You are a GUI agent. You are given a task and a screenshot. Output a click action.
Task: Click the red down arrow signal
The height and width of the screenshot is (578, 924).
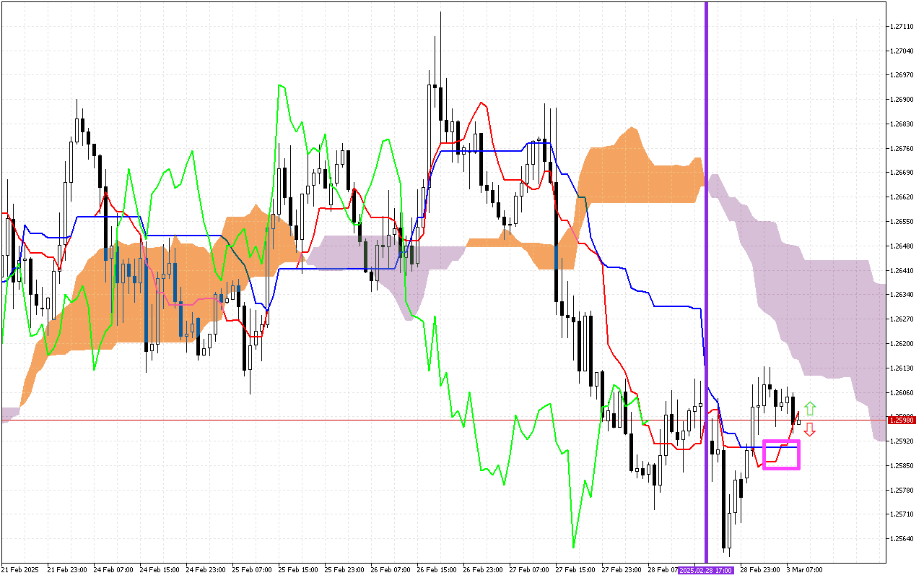tap(810, 430)
